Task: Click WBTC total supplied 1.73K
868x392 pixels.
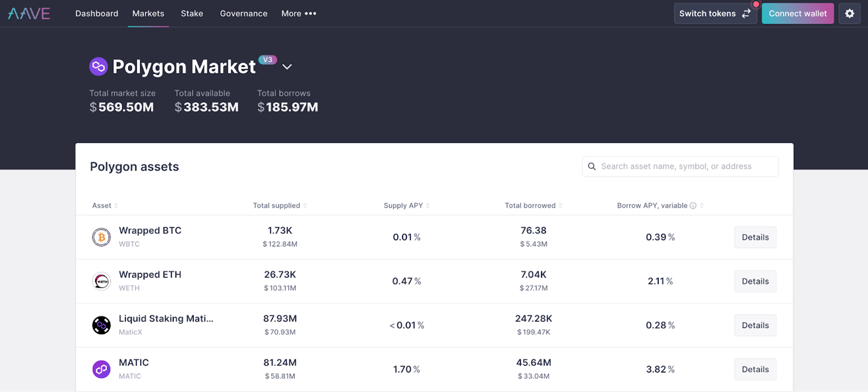Action: 280,230
